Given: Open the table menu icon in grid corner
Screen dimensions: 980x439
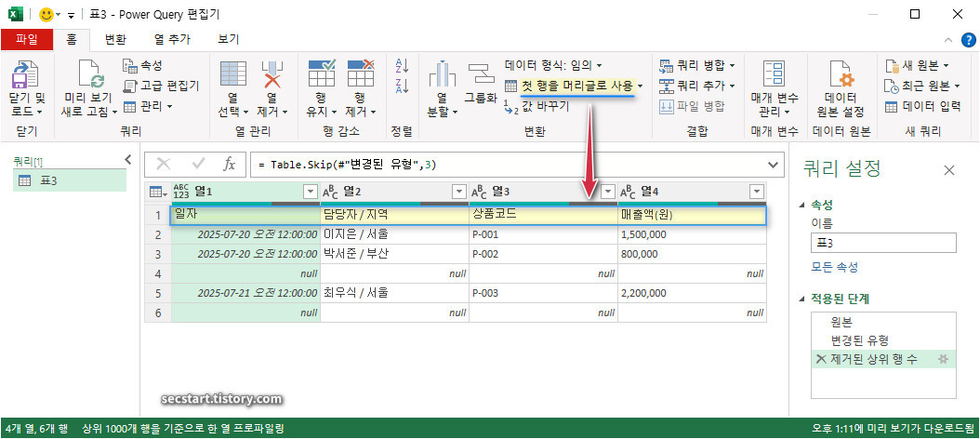Looking at the screenshot, I should [x=157, y=192].
